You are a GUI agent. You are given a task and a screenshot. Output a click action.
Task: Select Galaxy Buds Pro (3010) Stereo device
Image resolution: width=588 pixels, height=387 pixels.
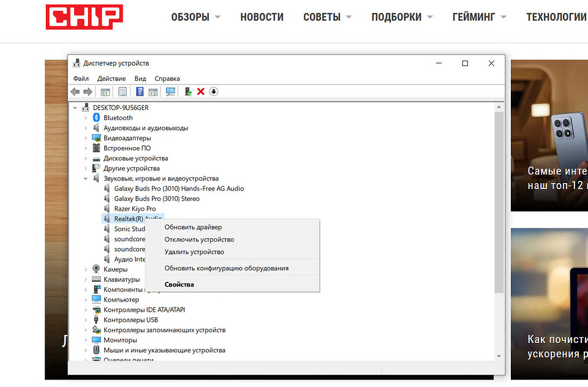157,198
